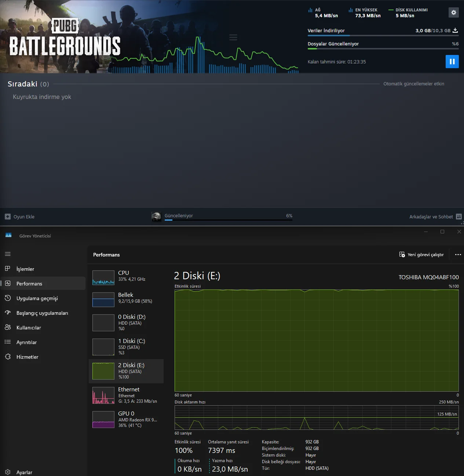Open Steam download settings gear icon
The image size is (464, 476).
point(454,12)
